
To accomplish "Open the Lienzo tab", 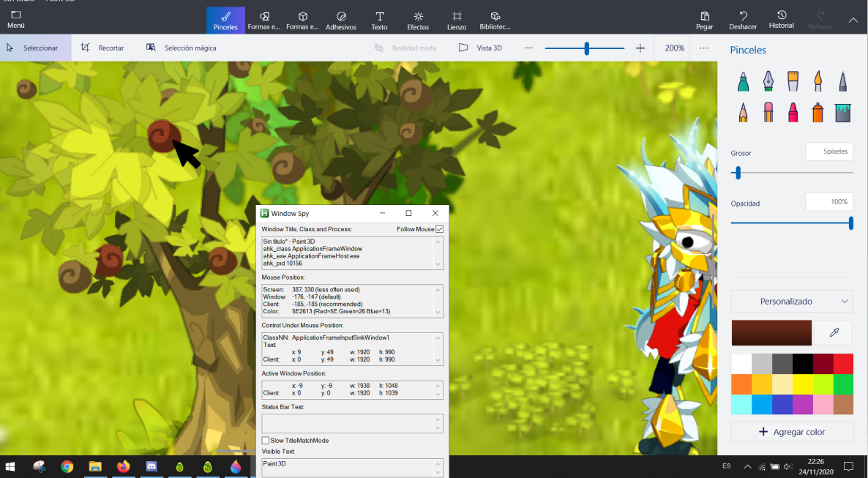I will click(x=457, y=20).
